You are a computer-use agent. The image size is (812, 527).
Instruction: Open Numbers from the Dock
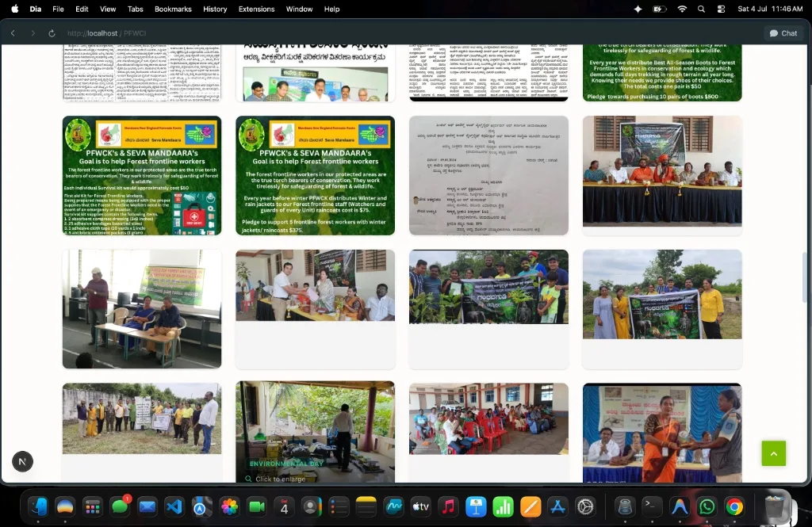tap(504, 507)
